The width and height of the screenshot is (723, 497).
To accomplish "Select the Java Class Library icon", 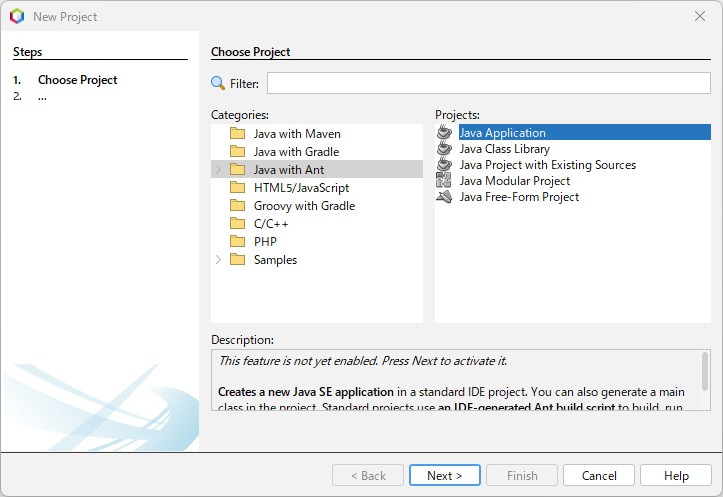I will tap(444, 149).
